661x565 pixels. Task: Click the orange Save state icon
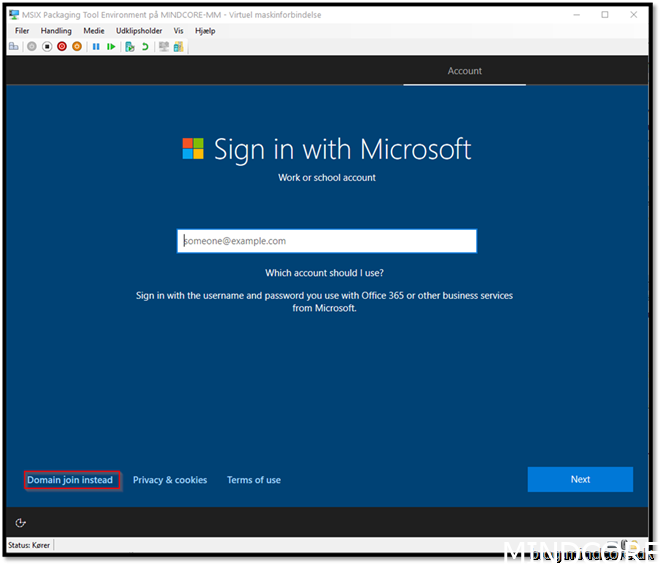click(77, 46)
